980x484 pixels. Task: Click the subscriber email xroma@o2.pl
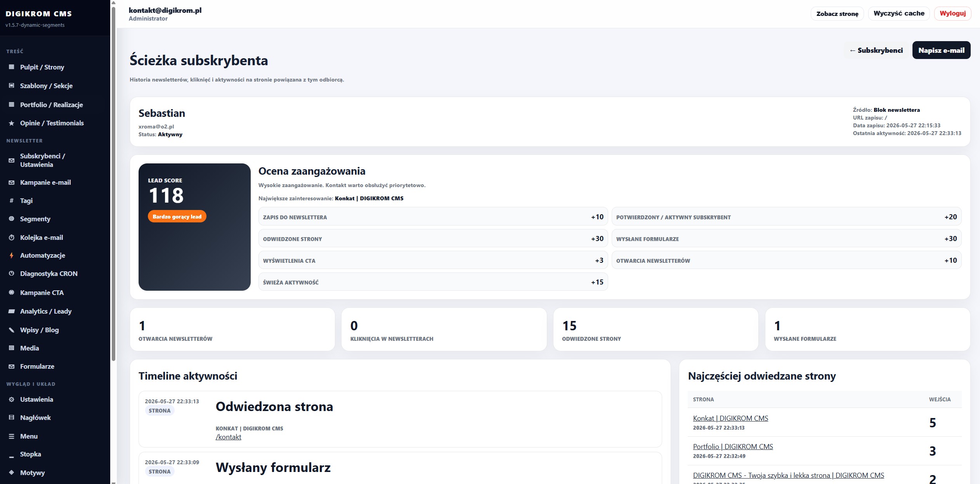(156, 127)
